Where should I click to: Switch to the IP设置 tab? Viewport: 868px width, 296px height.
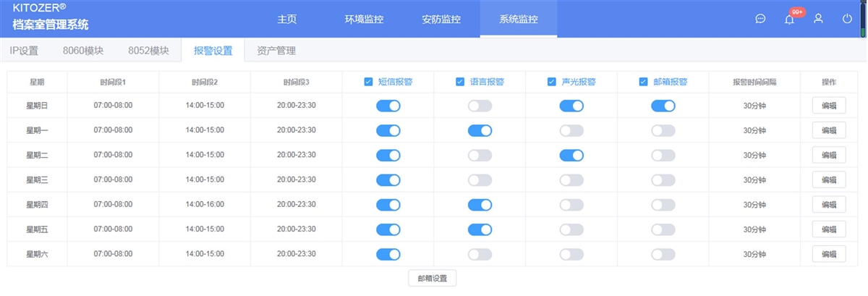tap(24, 51)
